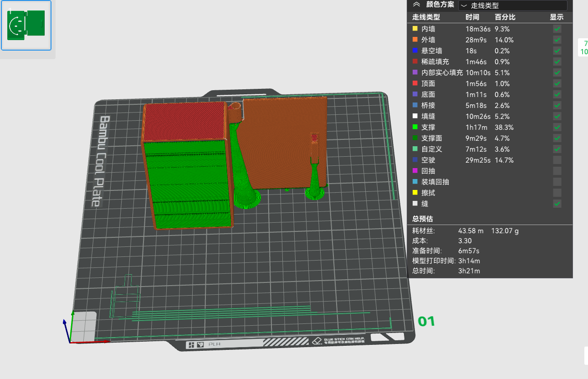Click the 底面 color swatch
588x379 pixels.
[x=415, y=94]
